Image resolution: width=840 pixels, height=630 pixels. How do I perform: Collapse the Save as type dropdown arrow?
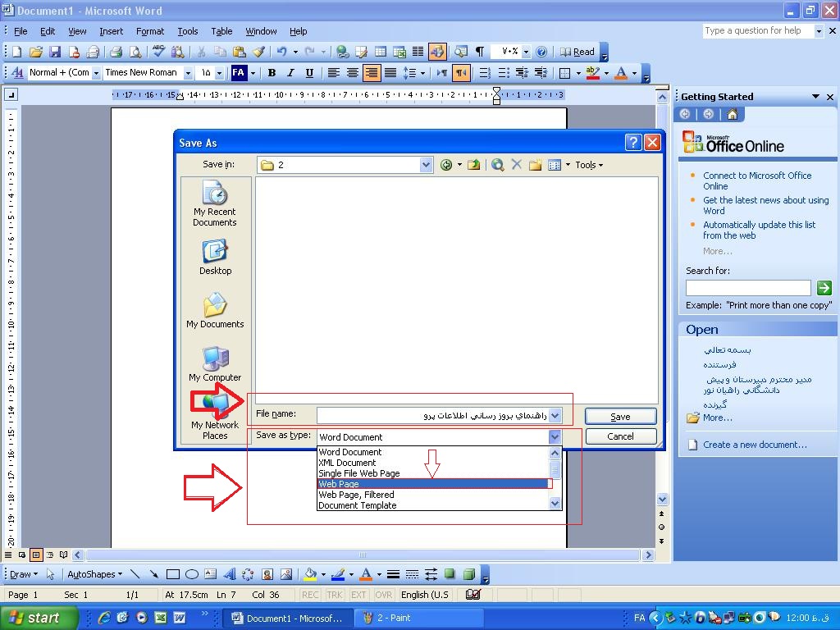tap(555, 436)
